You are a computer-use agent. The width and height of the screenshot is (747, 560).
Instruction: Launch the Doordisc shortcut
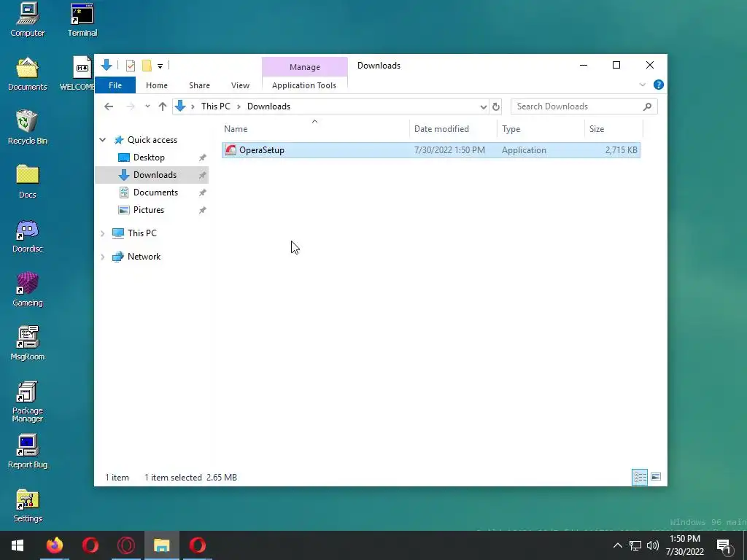point(28,236)
